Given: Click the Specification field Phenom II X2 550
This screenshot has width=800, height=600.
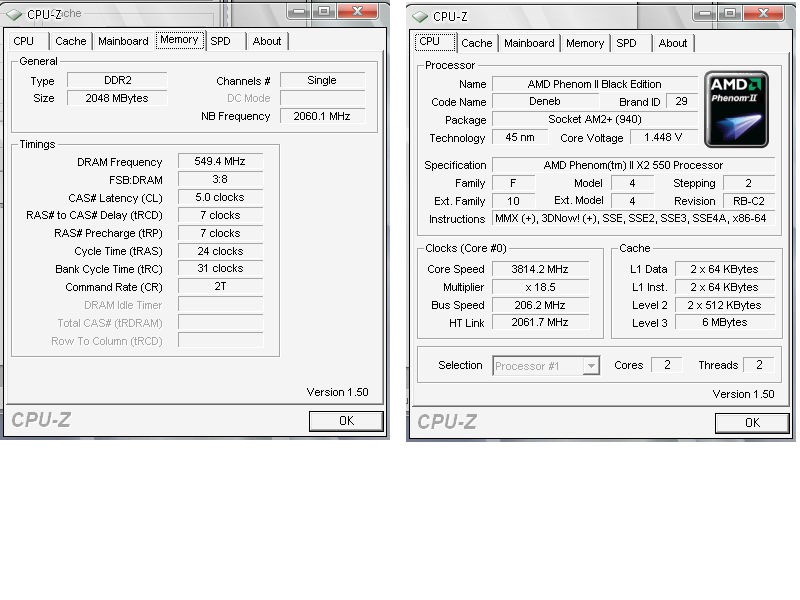Looking at the screenshot, I should coord(634,165).
